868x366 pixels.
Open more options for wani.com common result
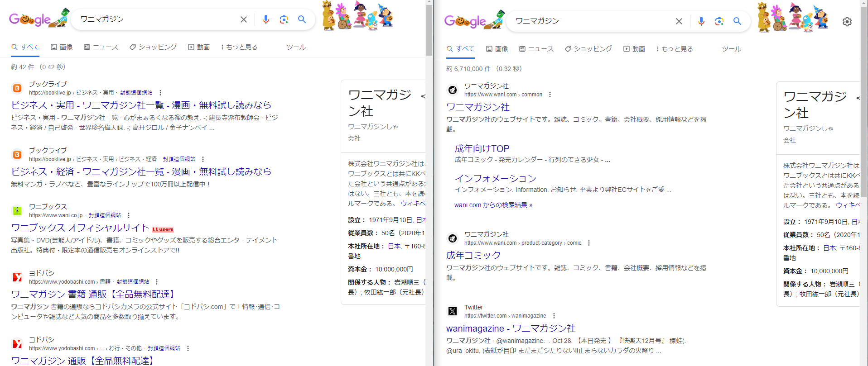(550, 95)
